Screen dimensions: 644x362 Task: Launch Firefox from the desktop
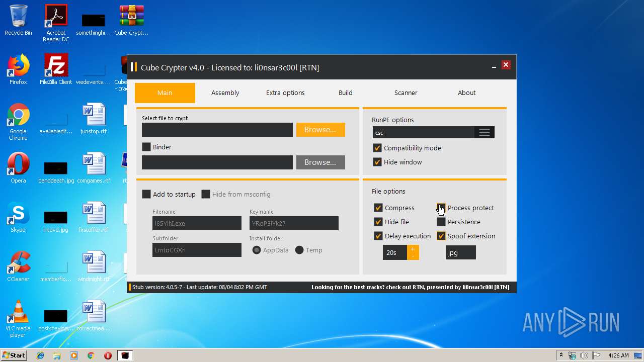[18, 69]
